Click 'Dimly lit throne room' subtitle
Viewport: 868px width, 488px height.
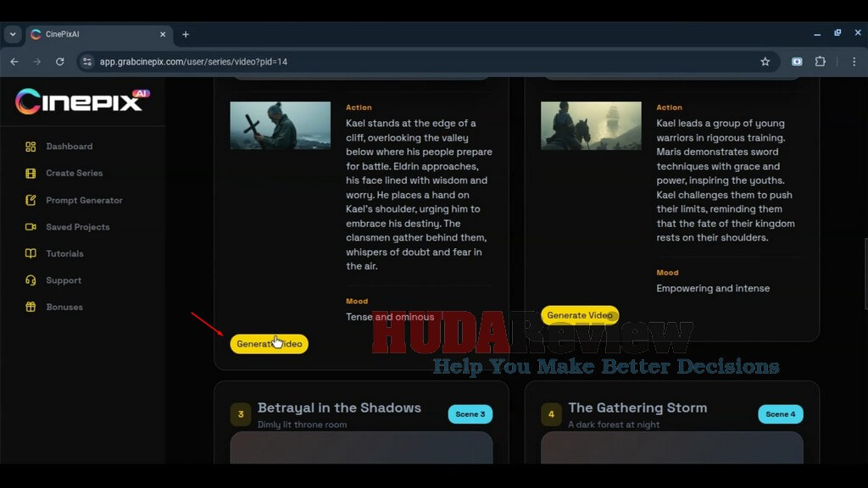(x=303, y=425)
